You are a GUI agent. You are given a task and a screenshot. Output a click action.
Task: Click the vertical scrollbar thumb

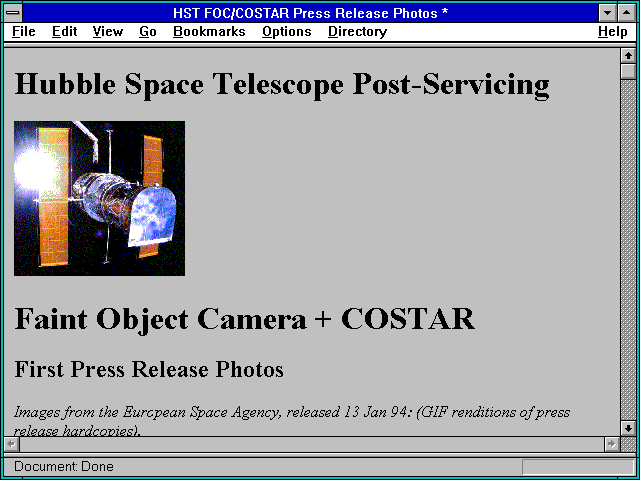(628, 71)
